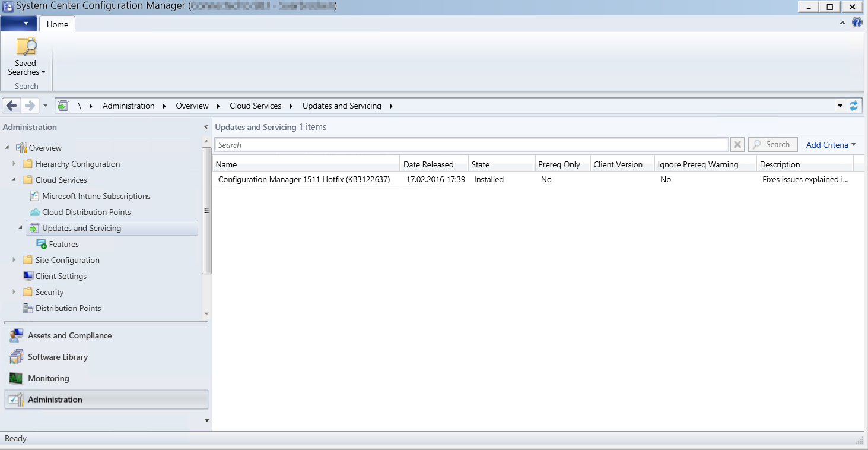
Task: Clear the search with X button
Action: 737,145
